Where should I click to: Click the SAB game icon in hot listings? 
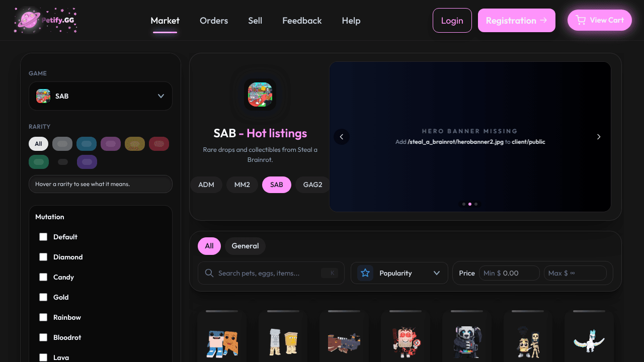click(260, 95)
